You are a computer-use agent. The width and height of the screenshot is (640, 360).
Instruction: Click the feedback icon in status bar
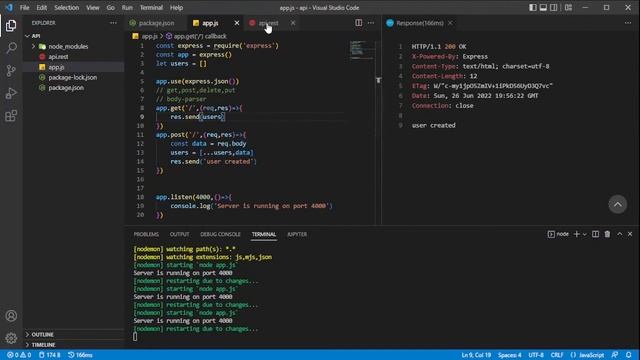pos(615,355)
